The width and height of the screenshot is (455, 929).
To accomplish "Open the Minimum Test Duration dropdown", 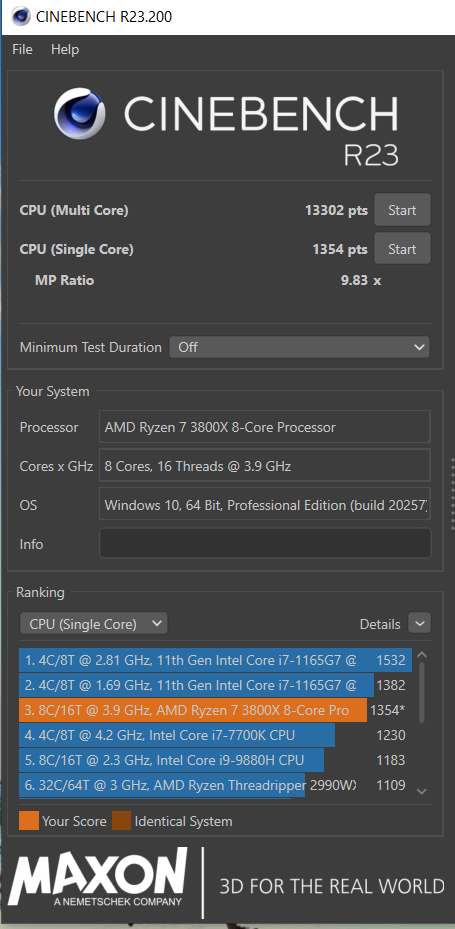I will (x=300, y=347).
